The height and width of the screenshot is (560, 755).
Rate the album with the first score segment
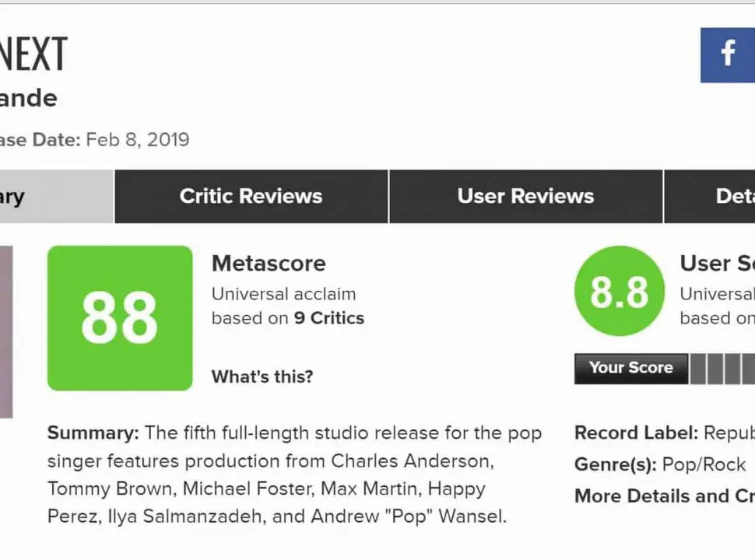coord(698,369)
